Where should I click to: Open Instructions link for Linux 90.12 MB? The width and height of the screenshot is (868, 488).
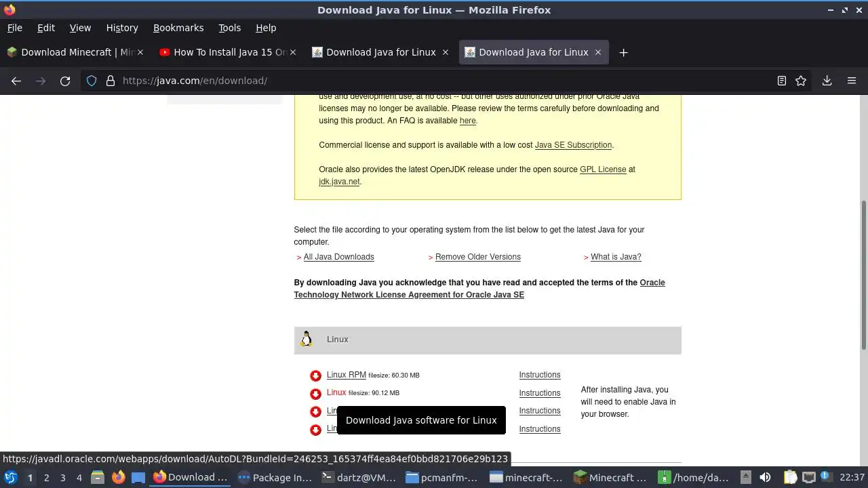[540, 393]
